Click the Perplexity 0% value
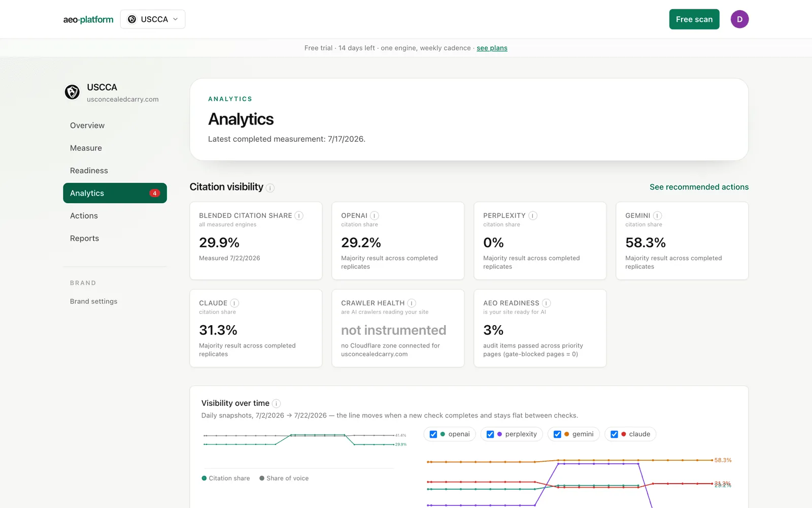This screenshot has height=508, width=812. [x=493, y=243]
